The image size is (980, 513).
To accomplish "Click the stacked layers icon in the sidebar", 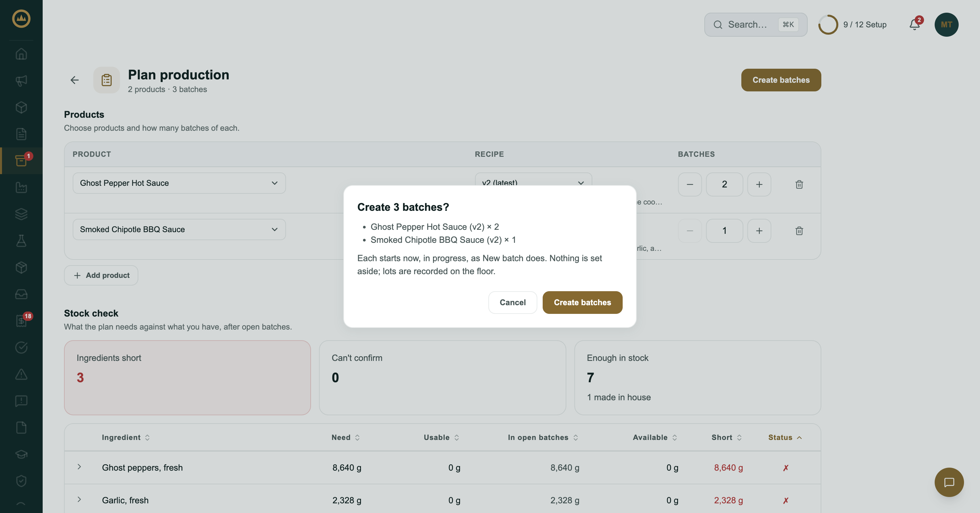I will tap(21, 214).
